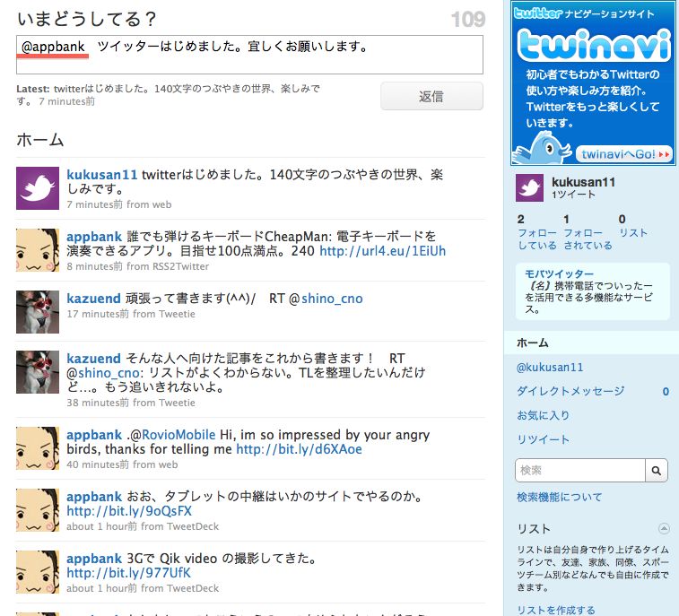The width and height of the screenshot is (679, 616).
Task: Open appbank avatar on RovioMobile tweet
Action: point(38,448)
